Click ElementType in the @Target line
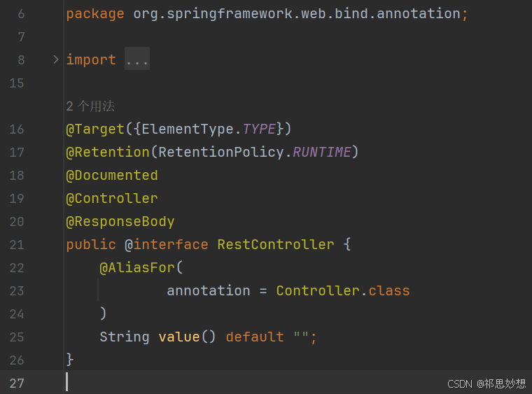 coord(188,129)
